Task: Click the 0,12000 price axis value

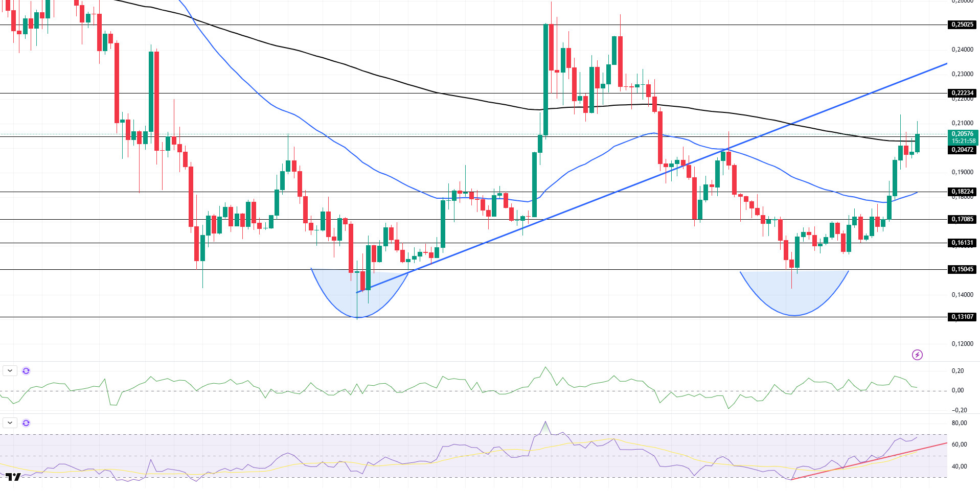Action: tap(962, 344)
